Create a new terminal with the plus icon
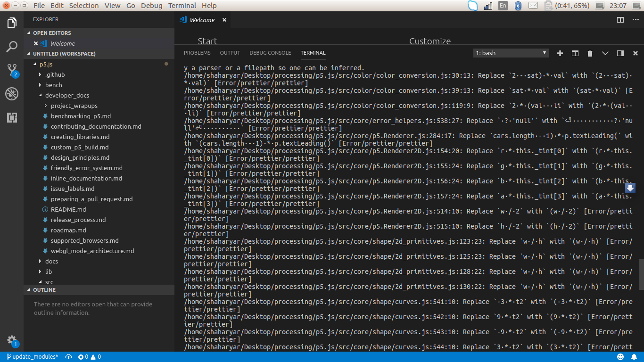The image size is (644, 362). [560, 53]
